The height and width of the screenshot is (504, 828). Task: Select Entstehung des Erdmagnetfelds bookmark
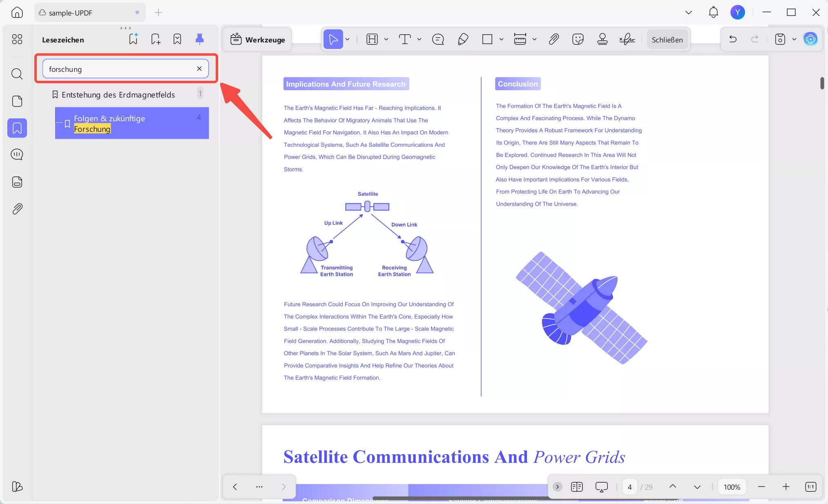(x=118, y=95)
